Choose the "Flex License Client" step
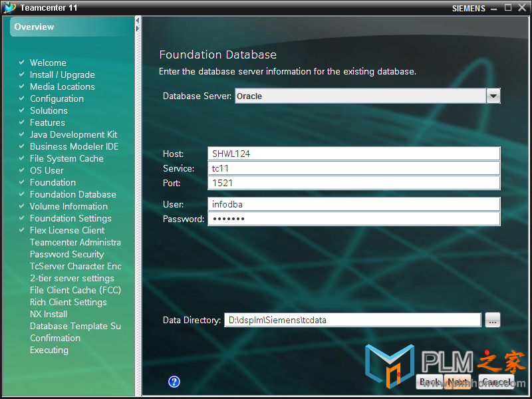Viewport: 532px width, 399px height. 67,230
